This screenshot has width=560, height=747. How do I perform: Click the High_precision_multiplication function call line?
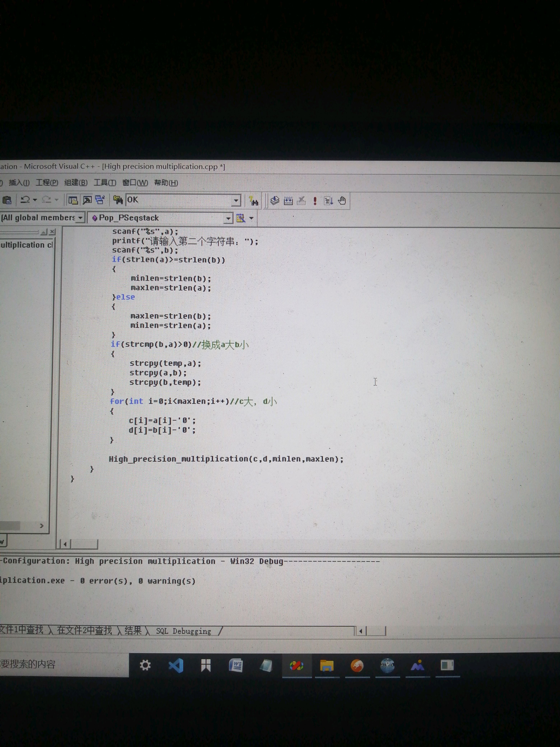[x=226, y=459]
